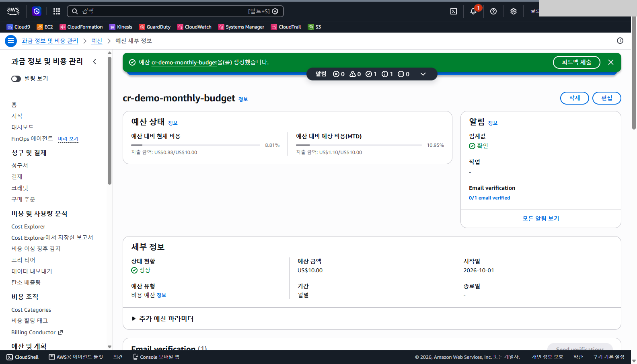The width and height of the screenshot is (637, 364).
Task: Open 비용 이상 징후 감지 in sidebar
Action: tap(36, 249)
